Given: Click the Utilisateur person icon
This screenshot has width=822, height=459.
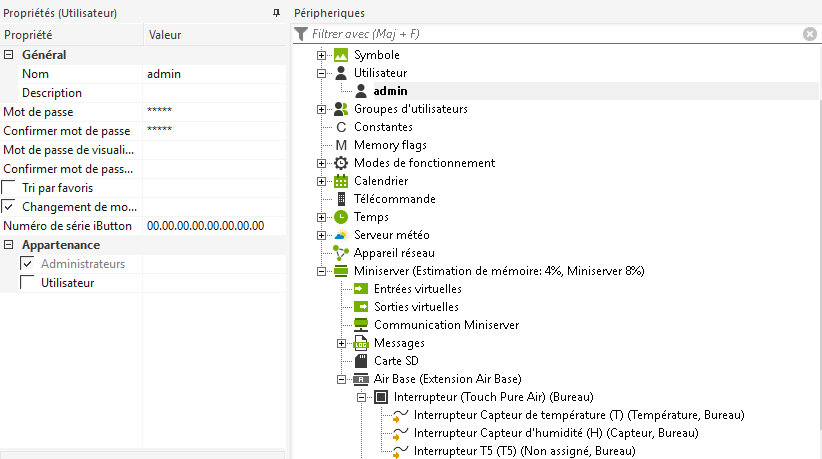Looking at the screenshot, I should [341, 73].
